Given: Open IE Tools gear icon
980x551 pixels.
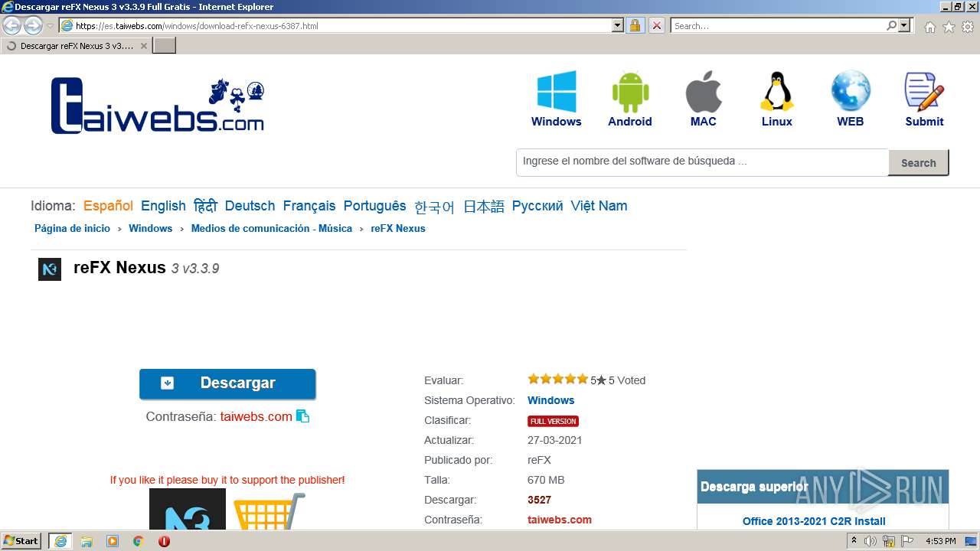Looking at the screenshot, I should click(x=968, y=27).
